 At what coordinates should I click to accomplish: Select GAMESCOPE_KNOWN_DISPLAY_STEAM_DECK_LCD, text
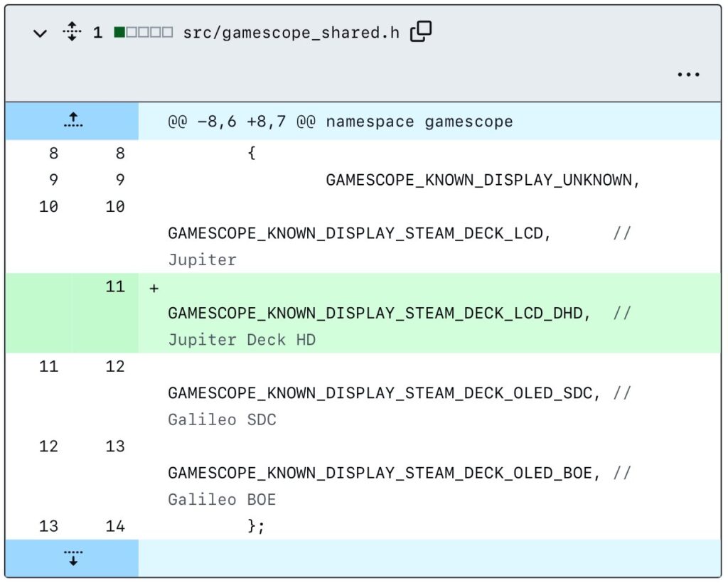[x=359, y=233]
